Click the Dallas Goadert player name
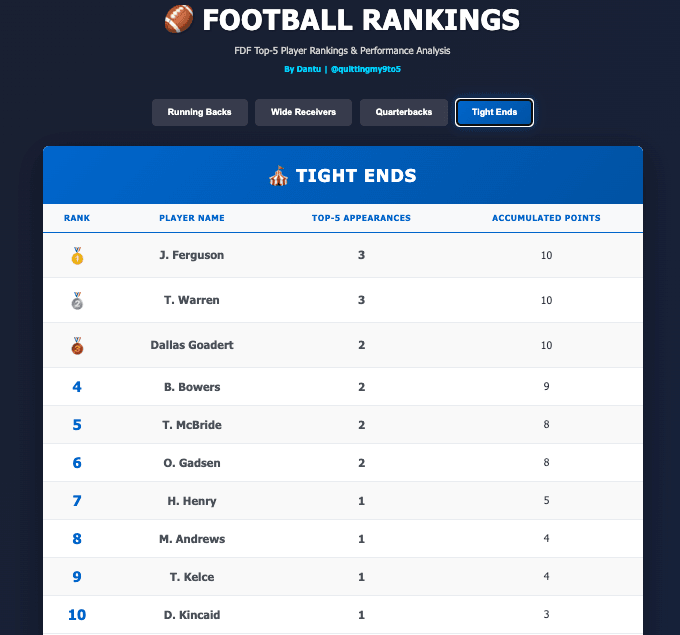 click(x=192, y=345)
